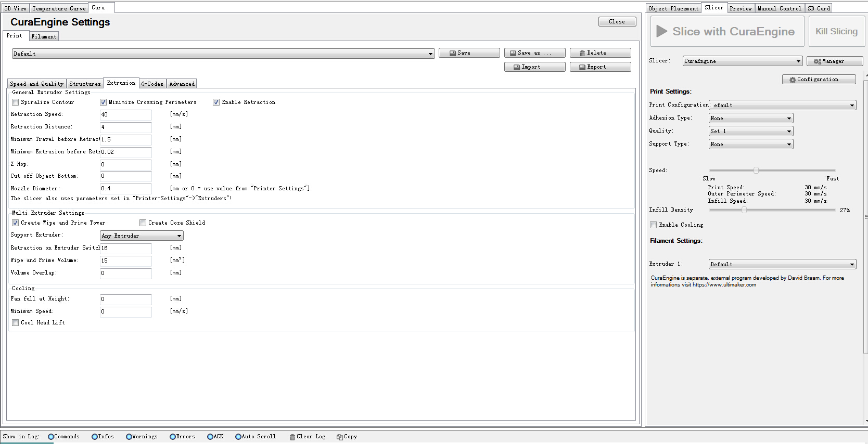Open the Quality dropdown
Screen dimensions: 868x444
pyautogui.click(x=751, y=131)
